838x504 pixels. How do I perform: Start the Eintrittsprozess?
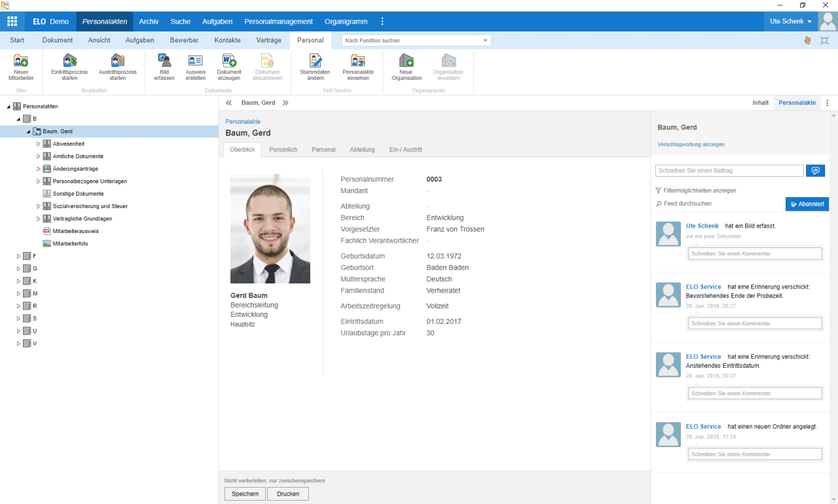(x=69, y=68)
